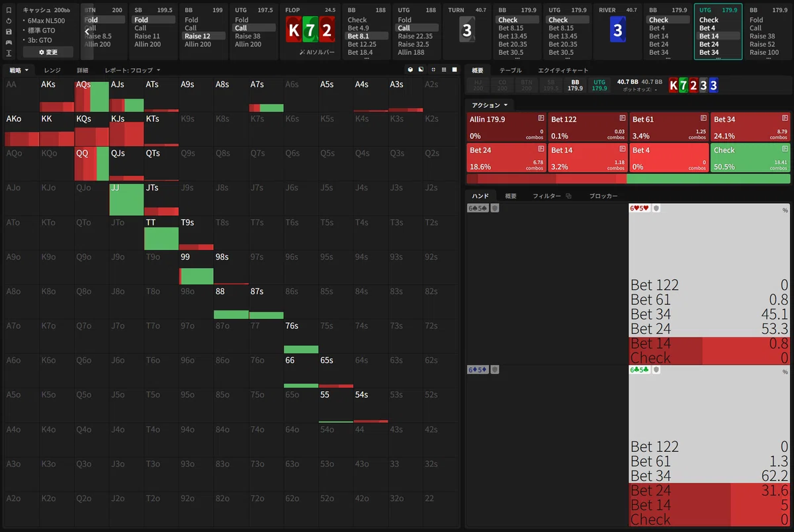Switch to the ブロッカー tab
The image size is (794, 532).
603,196
